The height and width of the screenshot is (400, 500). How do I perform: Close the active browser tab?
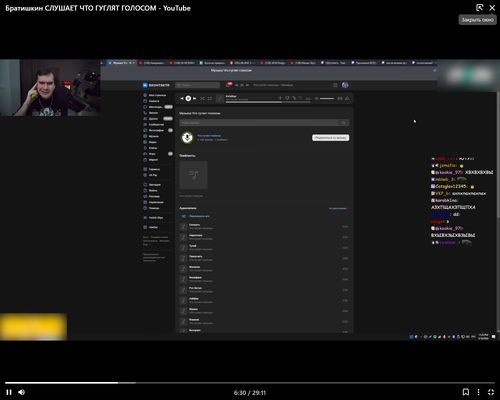[134, 63]
